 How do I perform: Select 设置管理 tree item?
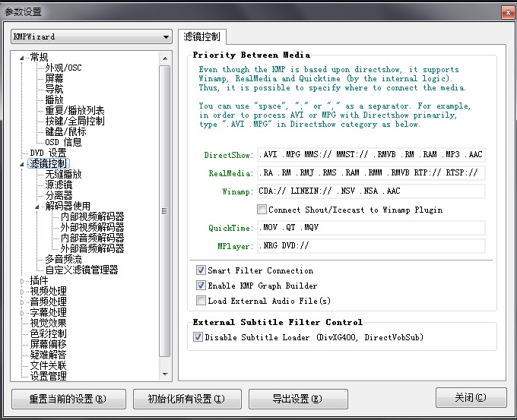(x=48, y=376)
